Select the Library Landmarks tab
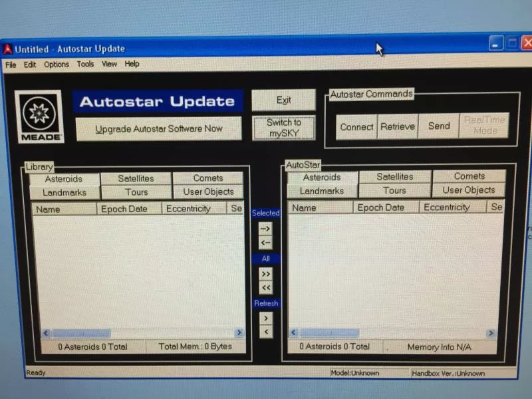 click(65, 193)
